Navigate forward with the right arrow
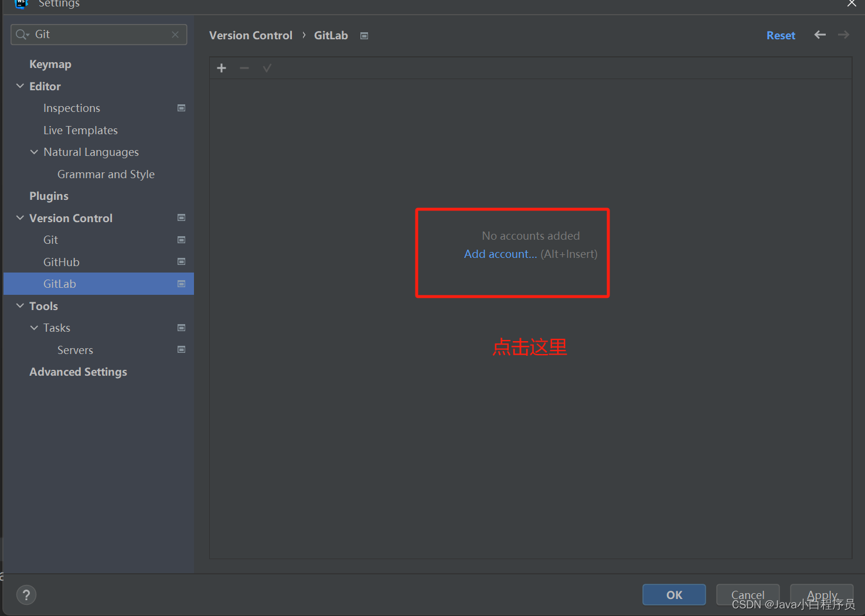This screenshot has width=865, height=616. 843,35
